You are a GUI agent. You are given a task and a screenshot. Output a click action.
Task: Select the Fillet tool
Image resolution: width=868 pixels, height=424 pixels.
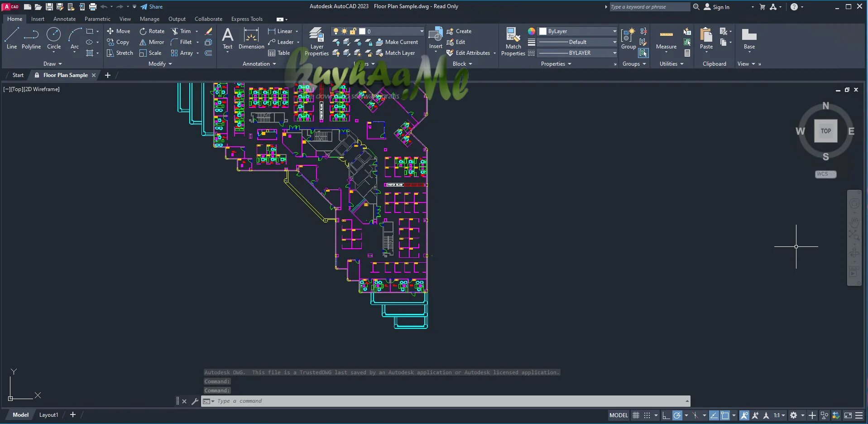point(182,42)
